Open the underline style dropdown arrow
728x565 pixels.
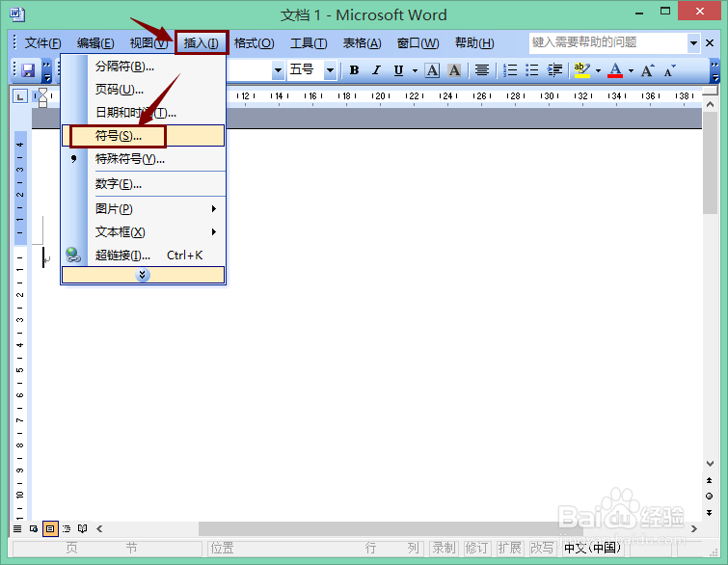(415, 70)
